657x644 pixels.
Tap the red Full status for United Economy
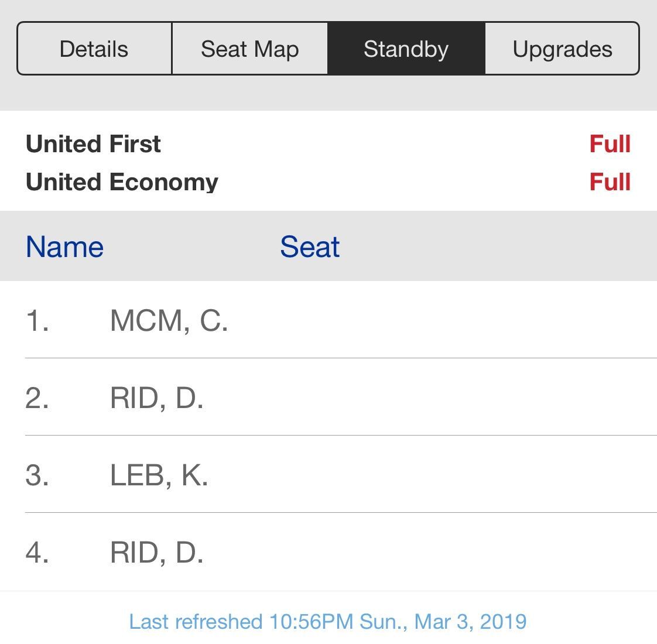pyautogui.click(x=610, y=182)
